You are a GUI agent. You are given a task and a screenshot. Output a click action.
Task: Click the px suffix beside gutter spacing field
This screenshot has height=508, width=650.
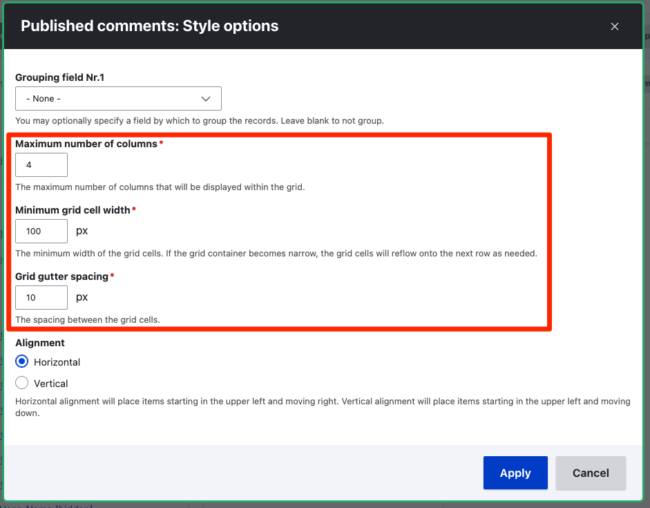(82, 297)
